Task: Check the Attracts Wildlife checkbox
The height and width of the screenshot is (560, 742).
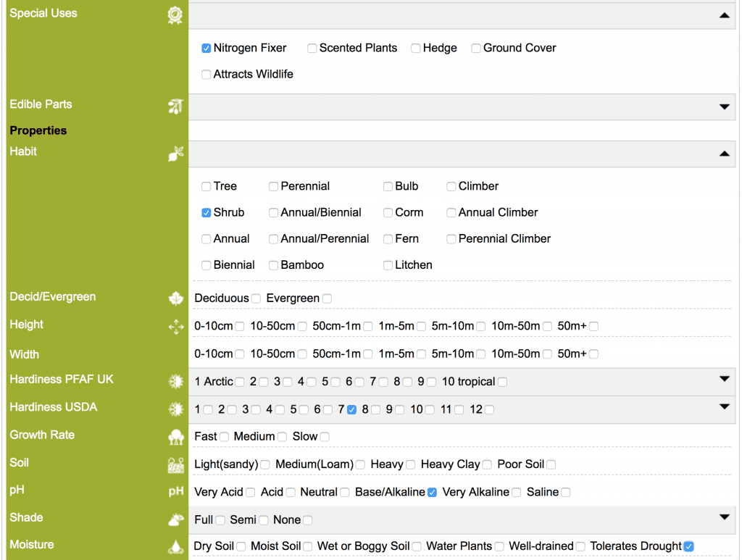Action: click(x=207, y=75)
